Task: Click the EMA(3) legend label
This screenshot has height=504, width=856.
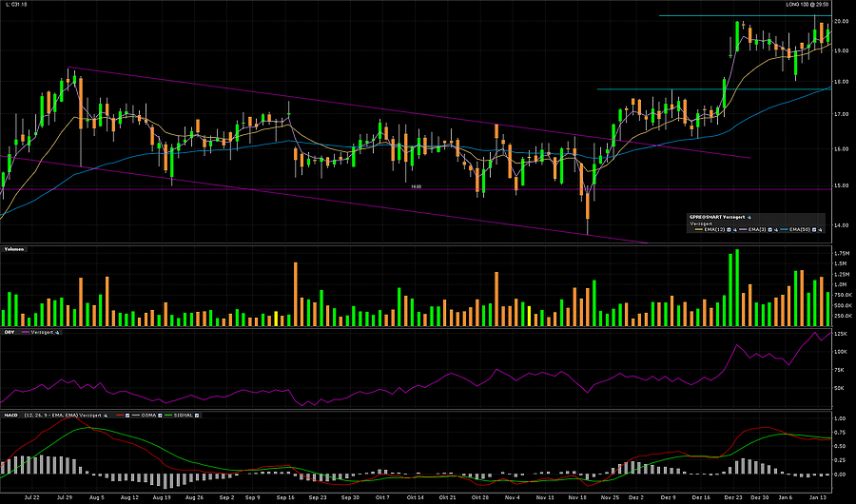Action: tap(757, 230)
